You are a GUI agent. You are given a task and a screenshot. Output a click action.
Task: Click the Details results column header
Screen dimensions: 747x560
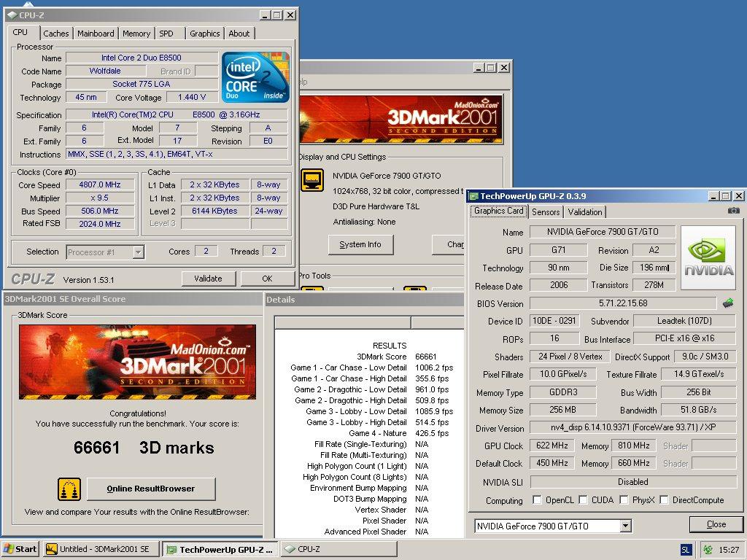[x=343, y=322]
